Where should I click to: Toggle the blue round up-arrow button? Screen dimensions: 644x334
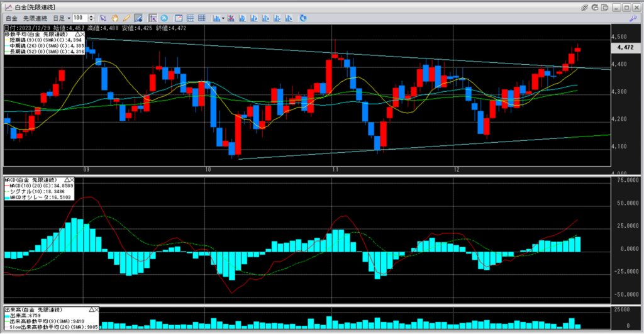click(x=164, y=18)
